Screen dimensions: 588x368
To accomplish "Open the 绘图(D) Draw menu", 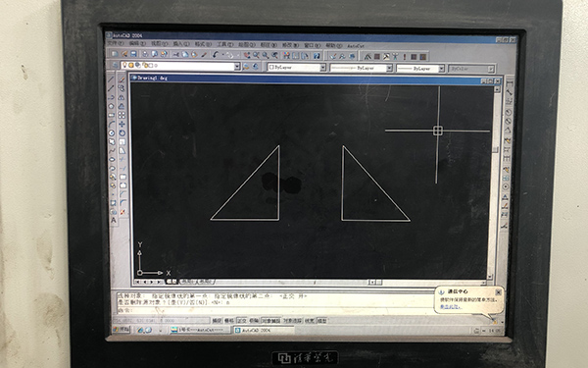I will [247, 45].
